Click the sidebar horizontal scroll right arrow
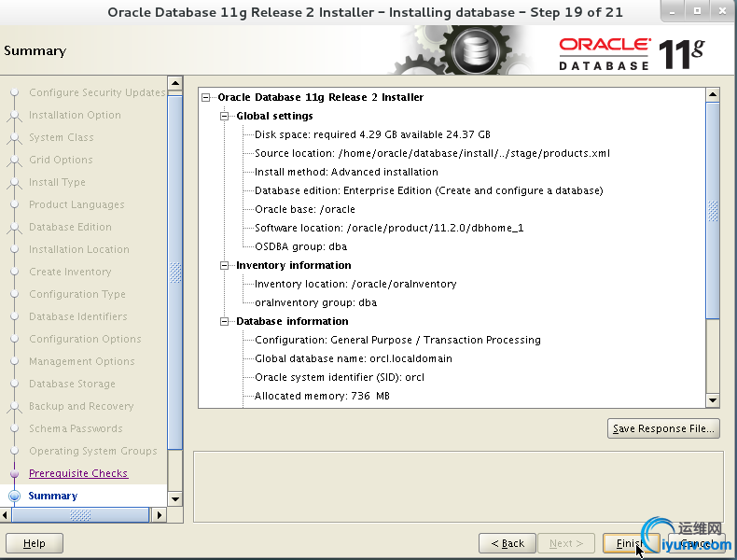The height and width of the screenshot is (560, 737). (159, 515)
